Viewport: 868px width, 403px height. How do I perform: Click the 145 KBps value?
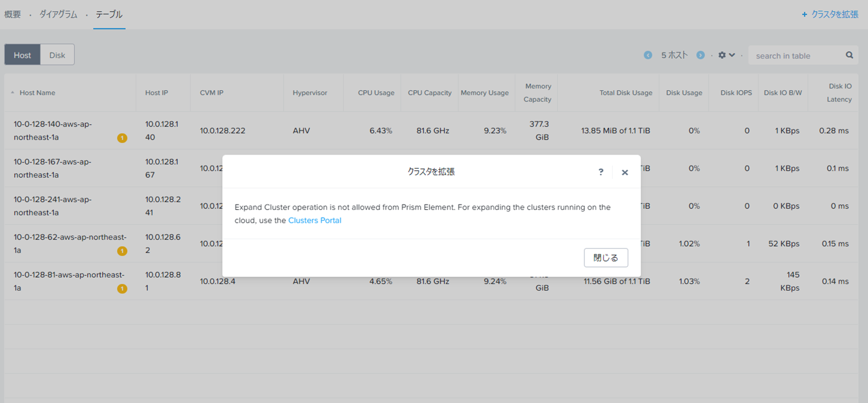click(x=790, y=282)
